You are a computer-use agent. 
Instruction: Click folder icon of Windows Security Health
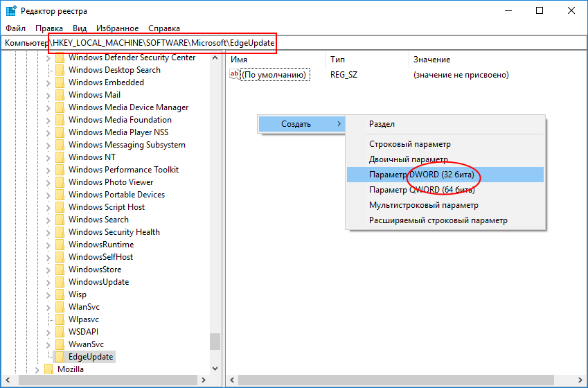coord(60,232)
